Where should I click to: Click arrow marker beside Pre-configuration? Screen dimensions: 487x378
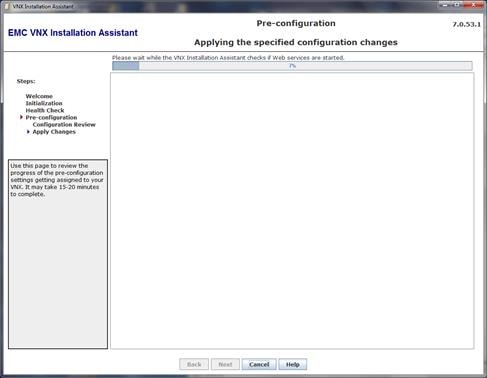pyautogui.click(x=21, y=117)
